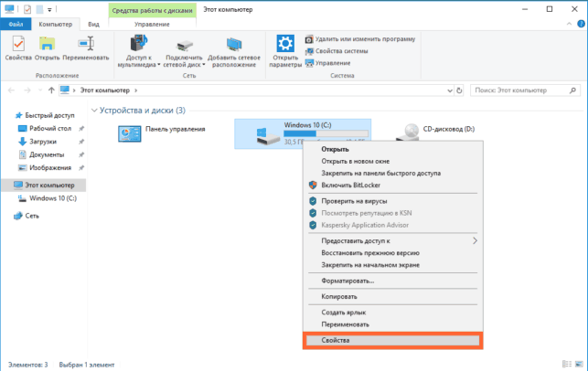The height and width of the screenshot is (371, 588).
Task: Open the blue Help icon
Action: tap(581, 24)
